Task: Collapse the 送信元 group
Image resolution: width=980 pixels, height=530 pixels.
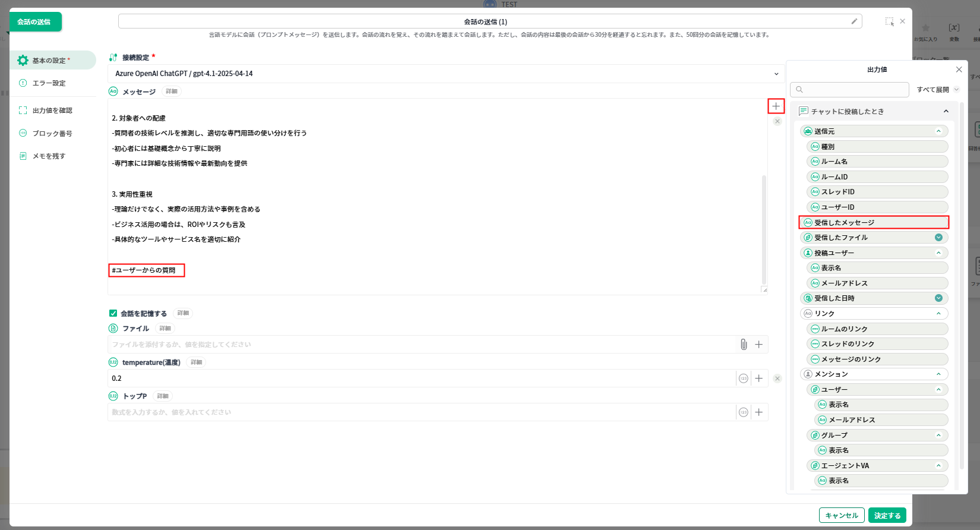Action: (x=938, y=131)
